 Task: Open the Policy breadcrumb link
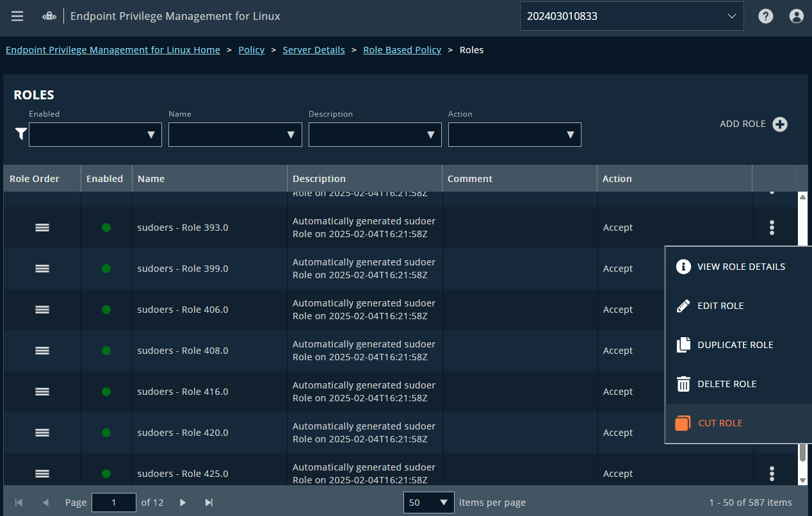(252, 50)
